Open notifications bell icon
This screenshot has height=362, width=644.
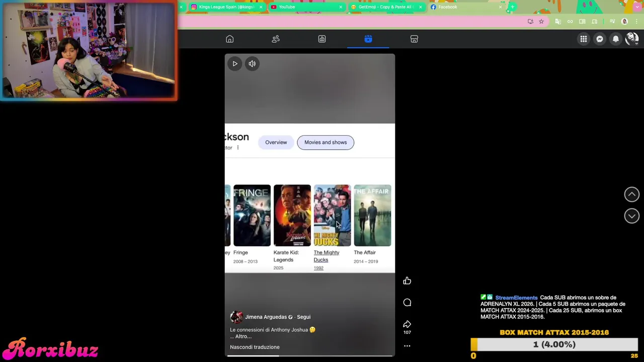click(x=616, y=39)
